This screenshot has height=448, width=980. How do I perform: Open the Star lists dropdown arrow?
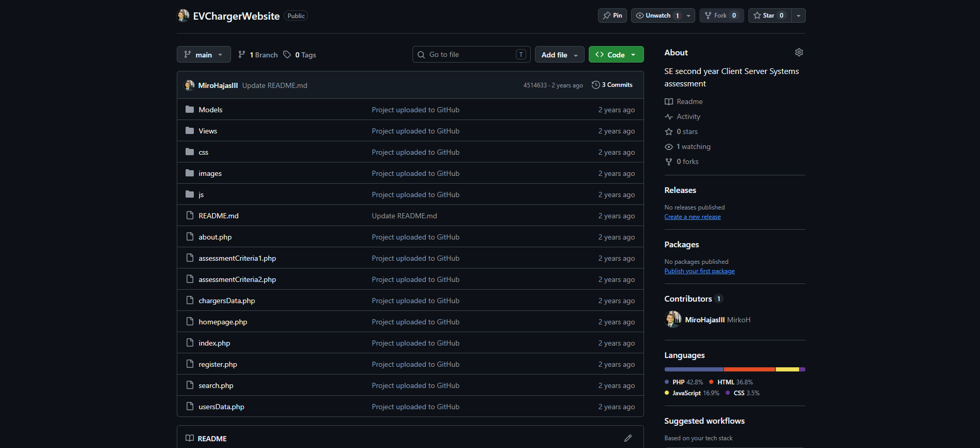(799, 16)
